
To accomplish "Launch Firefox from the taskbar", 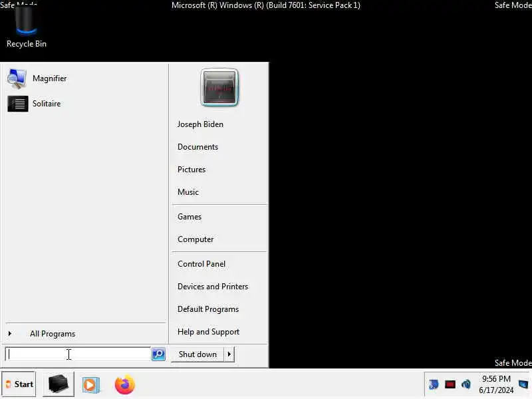I will coord(125,385).
